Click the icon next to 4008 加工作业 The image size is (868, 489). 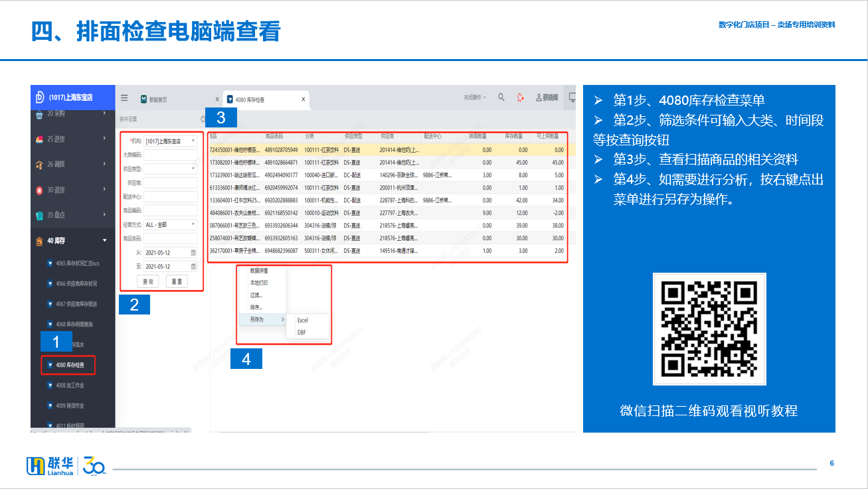coord(50,385)
